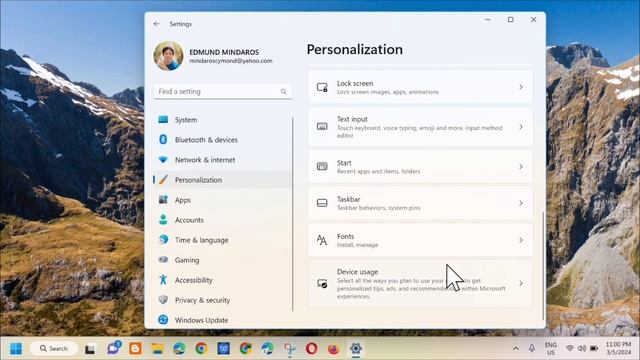The width and height of the screenshot is (640, 360).
Task: Open Task View on the taskbar
Action: coord(90,349)
